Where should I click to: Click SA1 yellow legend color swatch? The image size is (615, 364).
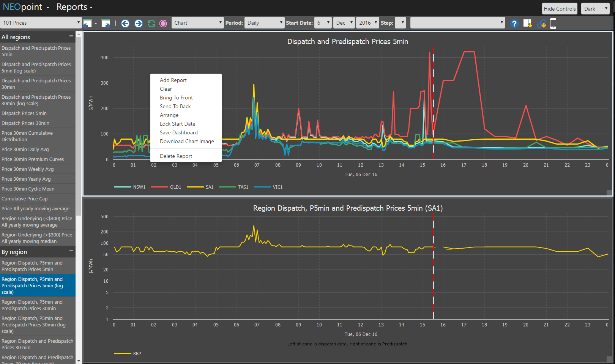pyautogui.click(x=195, y=187)
